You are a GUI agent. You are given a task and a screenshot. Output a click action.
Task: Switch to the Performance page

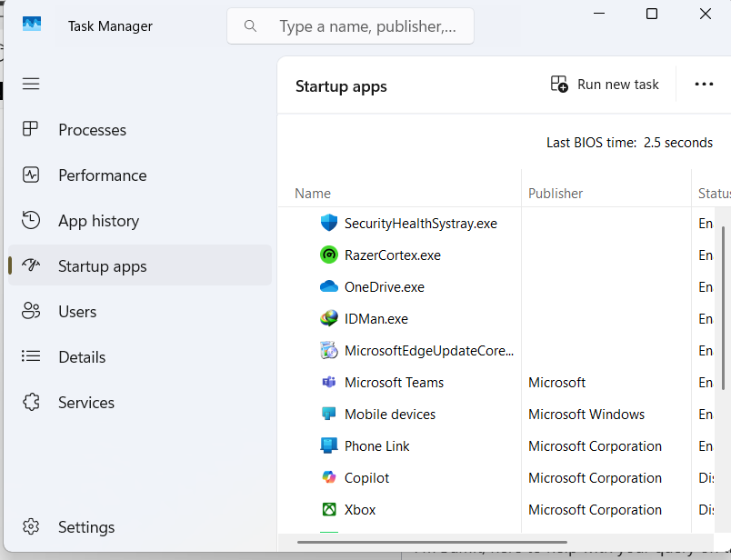pos(140,175)
